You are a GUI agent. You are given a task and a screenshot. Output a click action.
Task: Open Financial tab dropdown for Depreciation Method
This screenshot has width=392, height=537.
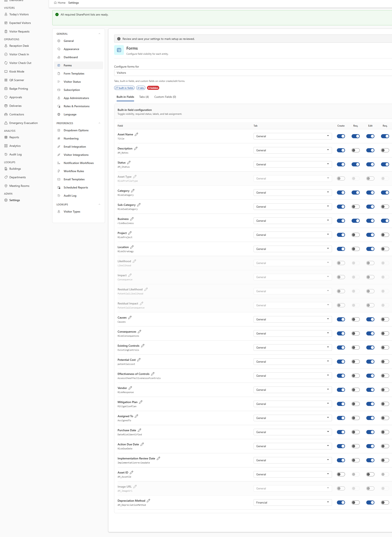293,502
